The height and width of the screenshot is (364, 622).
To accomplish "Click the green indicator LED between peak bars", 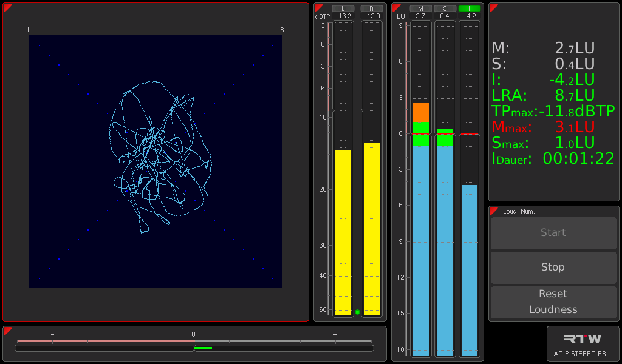I will point(357,312).
